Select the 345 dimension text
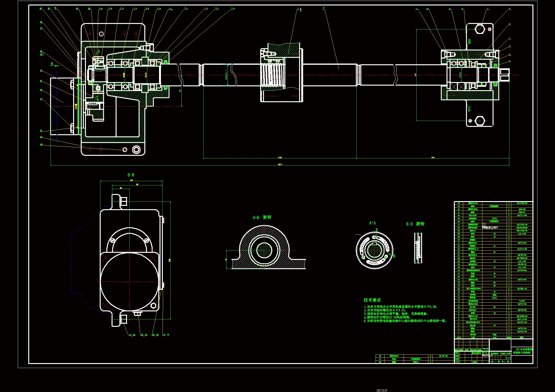The height and width of the screenshot is (392, 555). click(433, 157)
